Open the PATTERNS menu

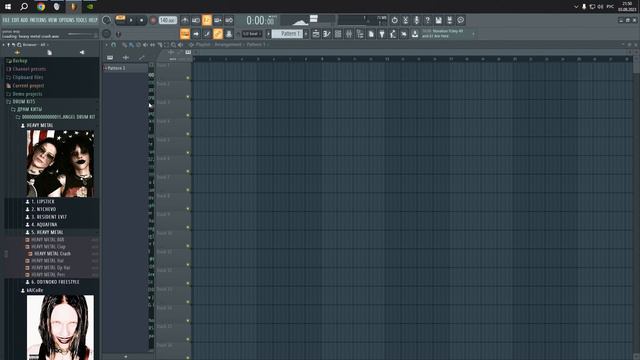38,20
